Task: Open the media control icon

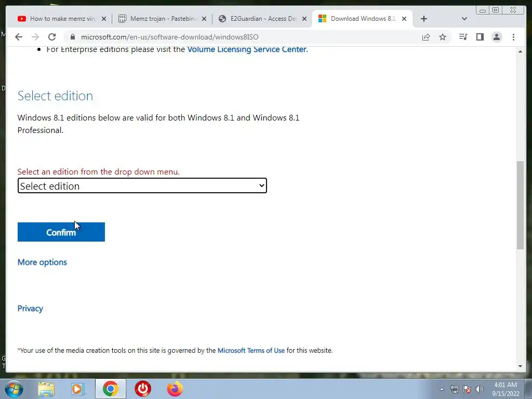Action: [463, 37]
